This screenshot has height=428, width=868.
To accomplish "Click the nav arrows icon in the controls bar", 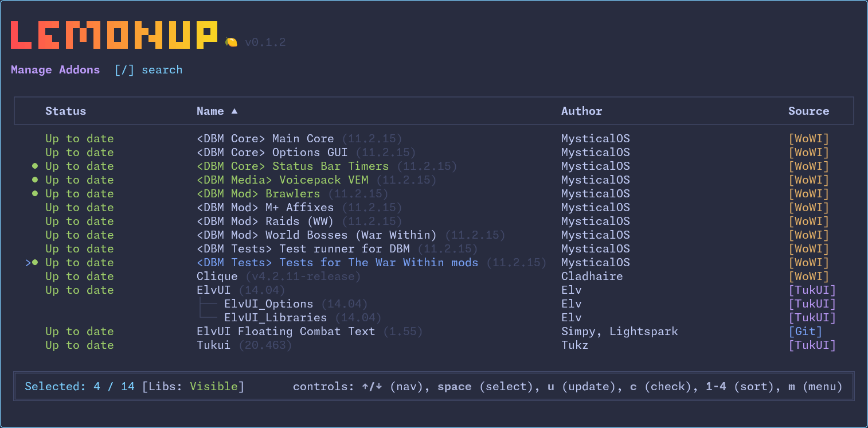I will point(373,386).
